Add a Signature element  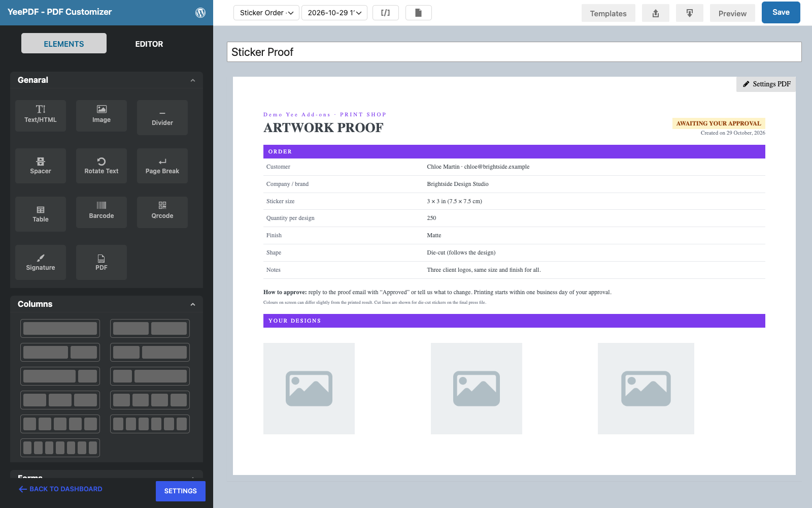[41, 262]
